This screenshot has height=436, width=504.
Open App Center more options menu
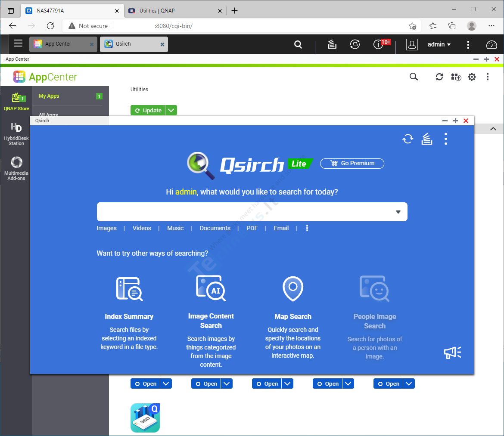(x=488, y=77)
